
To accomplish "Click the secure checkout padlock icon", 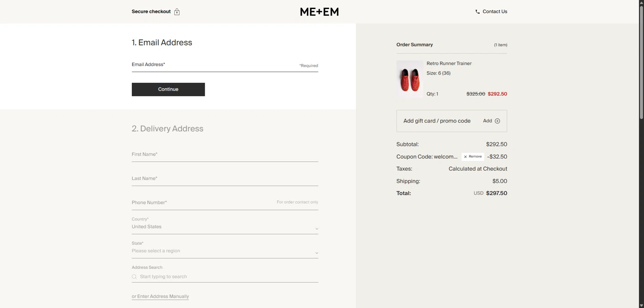I will pos(177,12).
